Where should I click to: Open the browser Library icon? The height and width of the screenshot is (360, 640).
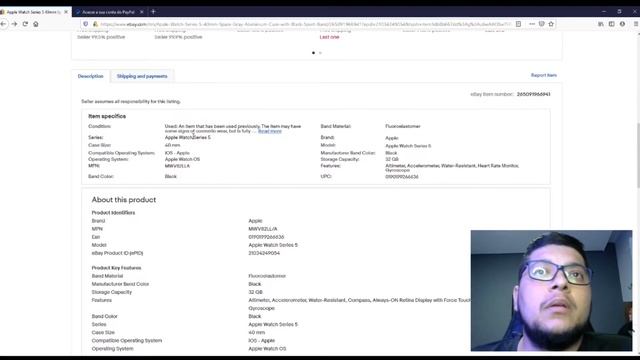click(x=601, y=24)
